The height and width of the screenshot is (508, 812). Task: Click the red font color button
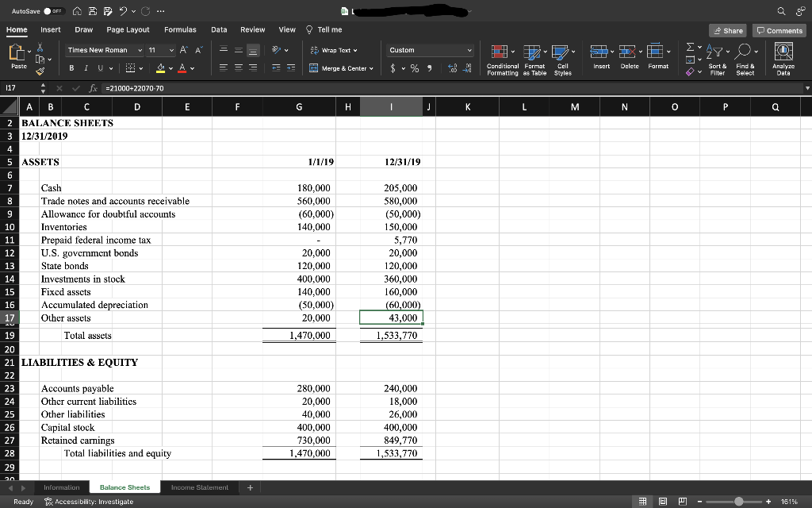coord(182,68)
